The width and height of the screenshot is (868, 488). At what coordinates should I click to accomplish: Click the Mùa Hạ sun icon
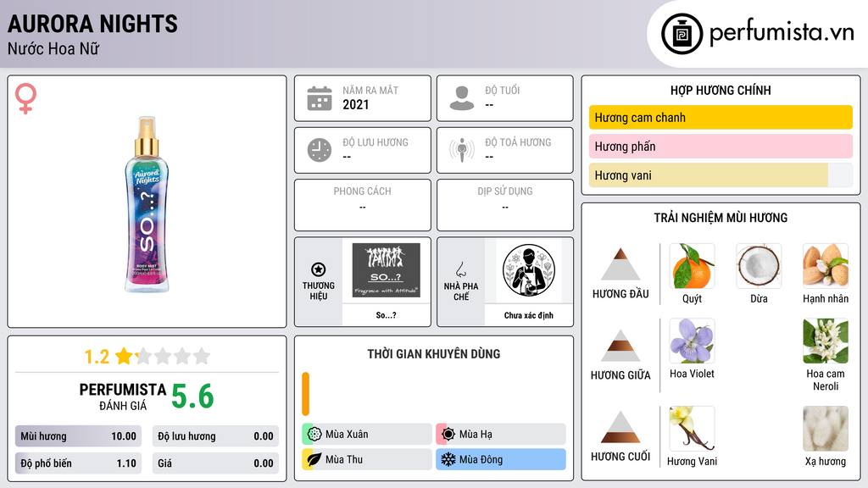(x=448, y=434)
